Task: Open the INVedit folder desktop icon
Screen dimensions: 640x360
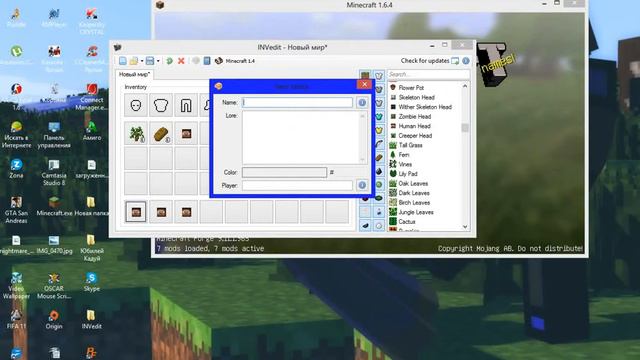Action: (x=91, y=319)
